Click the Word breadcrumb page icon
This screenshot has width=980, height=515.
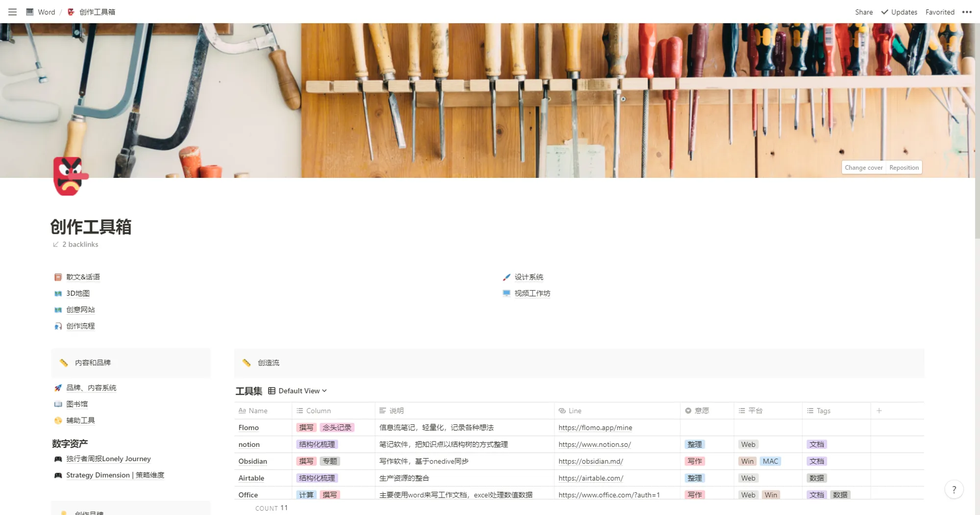pyautogui.click(x=30, y=12)
